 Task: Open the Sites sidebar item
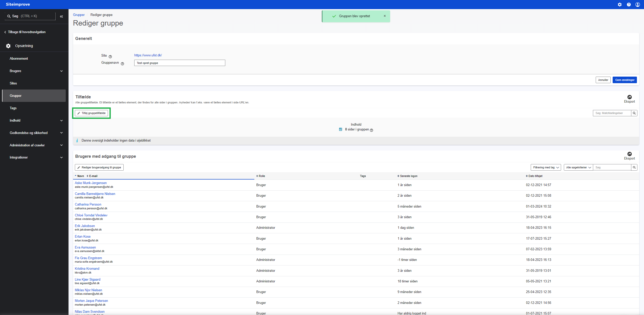click(13, 83)
